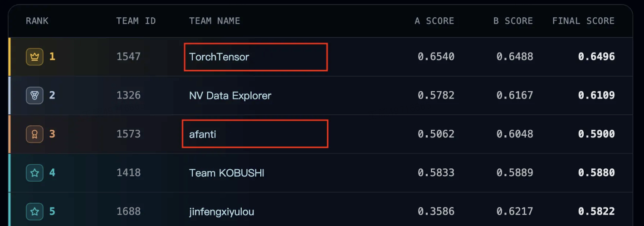
Task: Click the star icon beside rank 4
Action: pyautogui.click(x=35, y=172)
